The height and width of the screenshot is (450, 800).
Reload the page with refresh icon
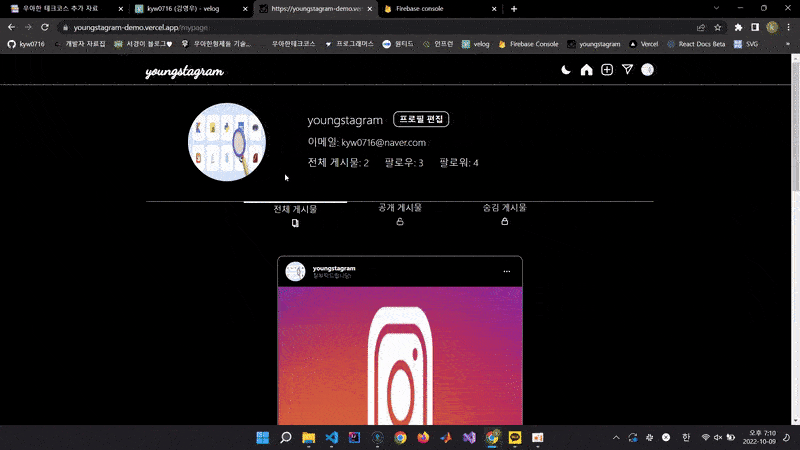point(45,27)
